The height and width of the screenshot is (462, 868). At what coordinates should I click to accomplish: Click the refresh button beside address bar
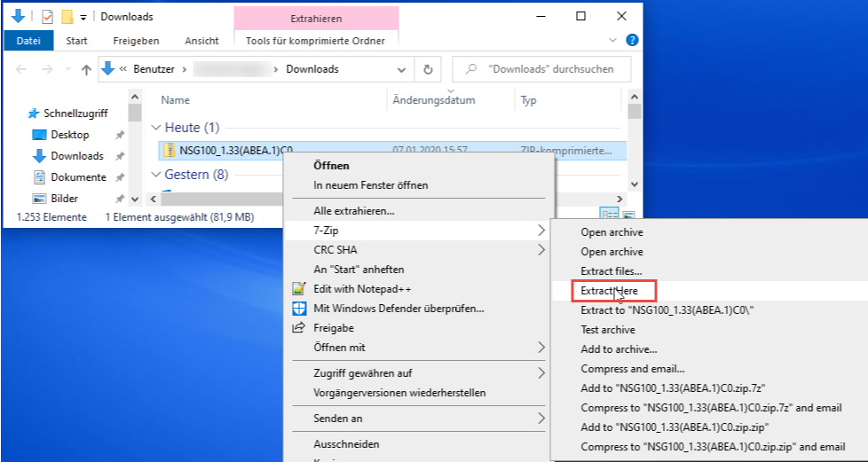pos(428,69)
